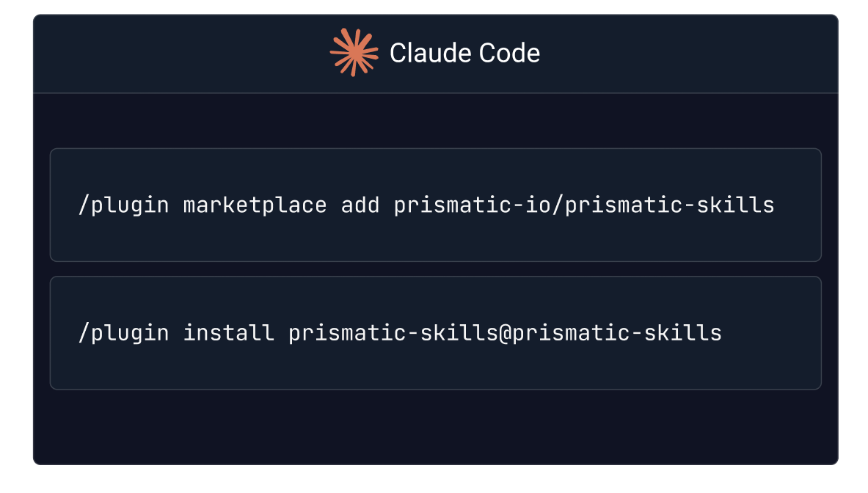Click the word "marketplace" in first command
Viewport: 868px width, 493px height.
pyautogui.click(x=255, y=205)
